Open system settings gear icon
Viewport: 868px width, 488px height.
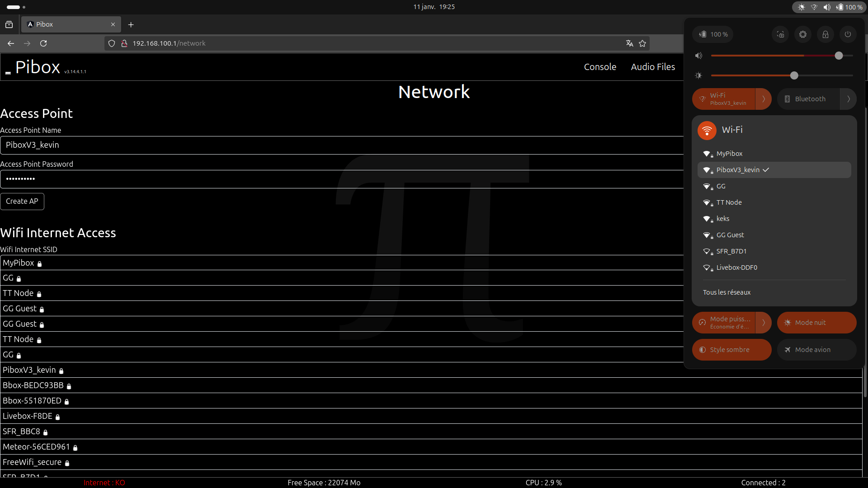tap(803, 34)
